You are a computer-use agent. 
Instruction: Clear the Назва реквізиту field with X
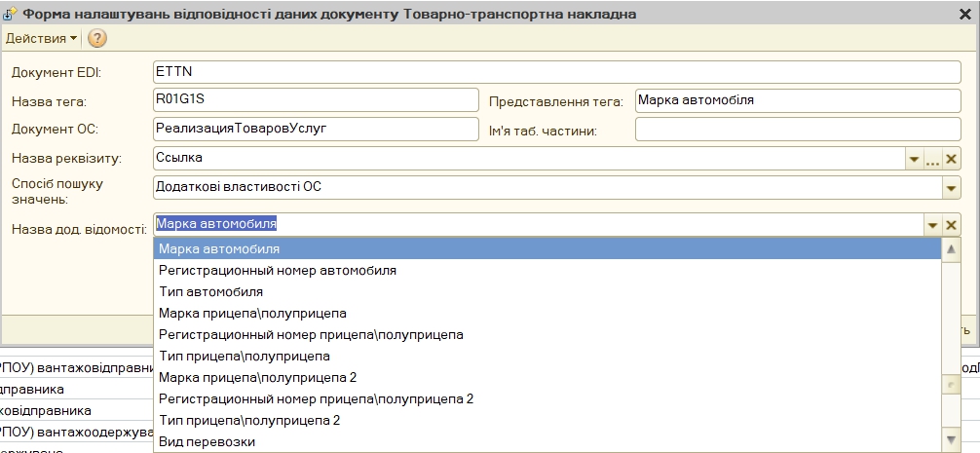pyautogui.click(x=951, y=160)
